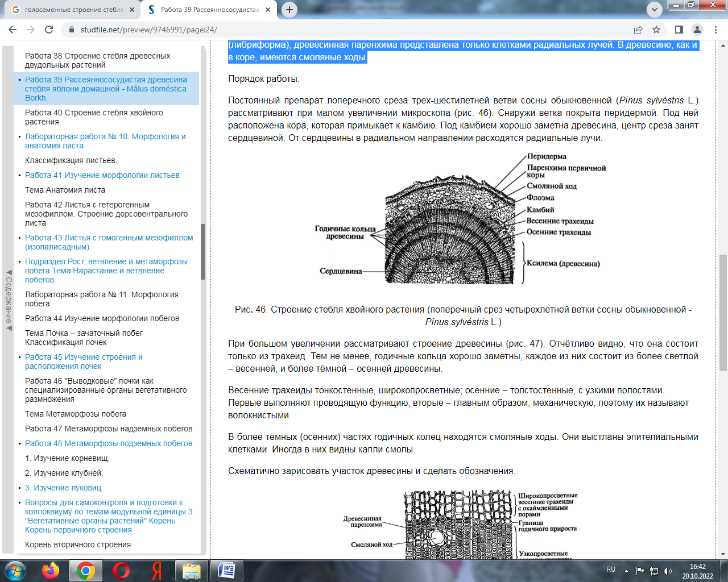Open volume speaker tray icon

tap(668, 571)
